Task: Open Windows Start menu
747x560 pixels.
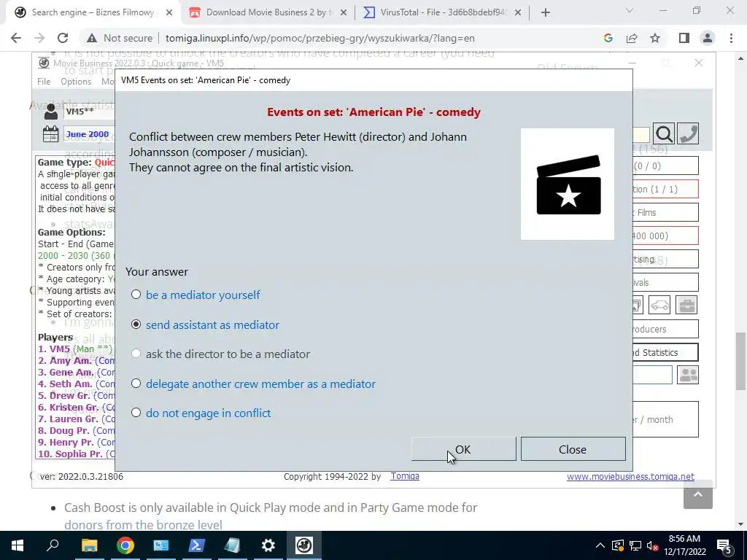Action: (x=18, y=545)
